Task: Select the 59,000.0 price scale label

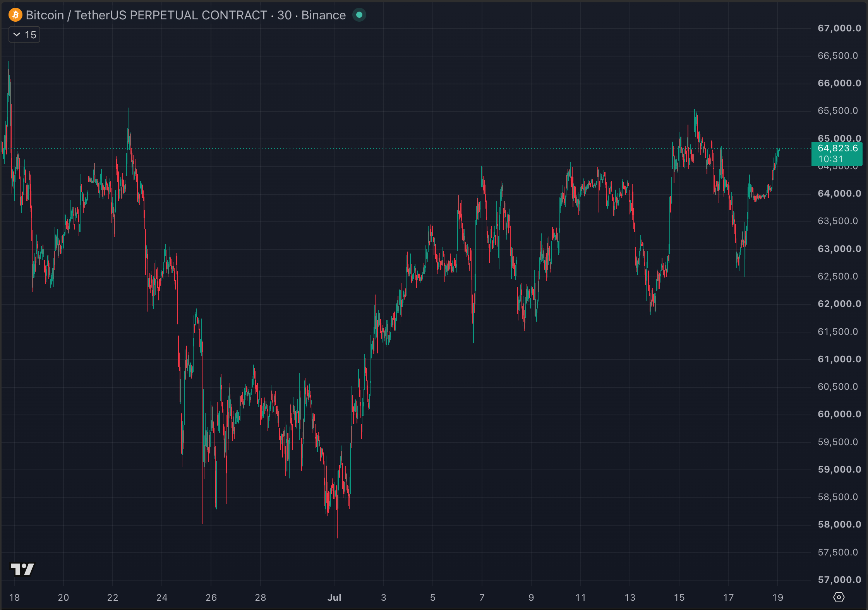Action: 839,469
